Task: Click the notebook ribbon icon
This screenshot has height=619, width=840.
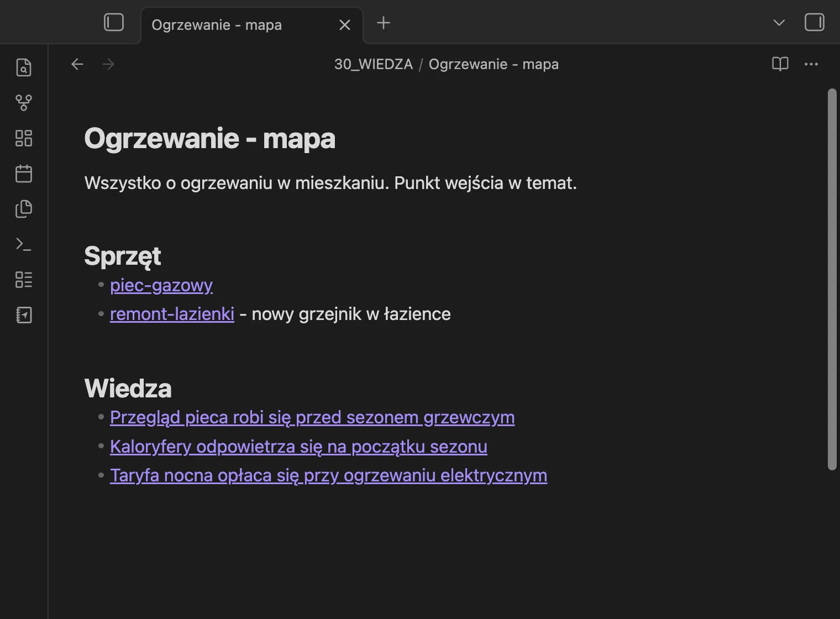Action: pos(24,315)
